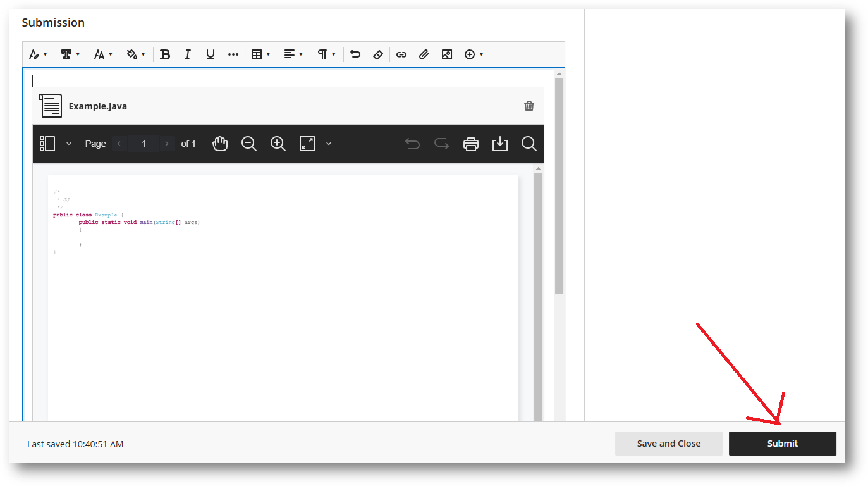This screenshot has height=486, width=868.
Task: Toggle underline text formatting
Action: click(211, 54)
